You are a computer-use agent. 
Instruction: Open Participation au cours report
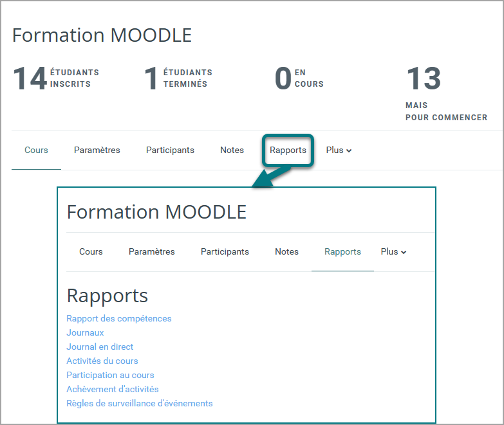point(110,375)
